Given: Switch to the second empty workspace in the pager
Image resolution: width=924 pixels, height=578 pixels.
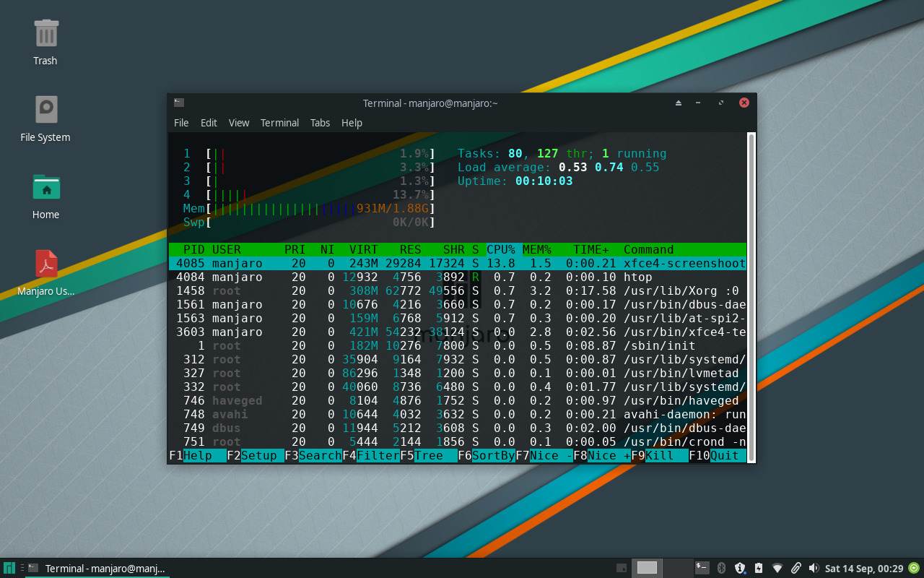Looking at the screenshot, I should (678, 568).
